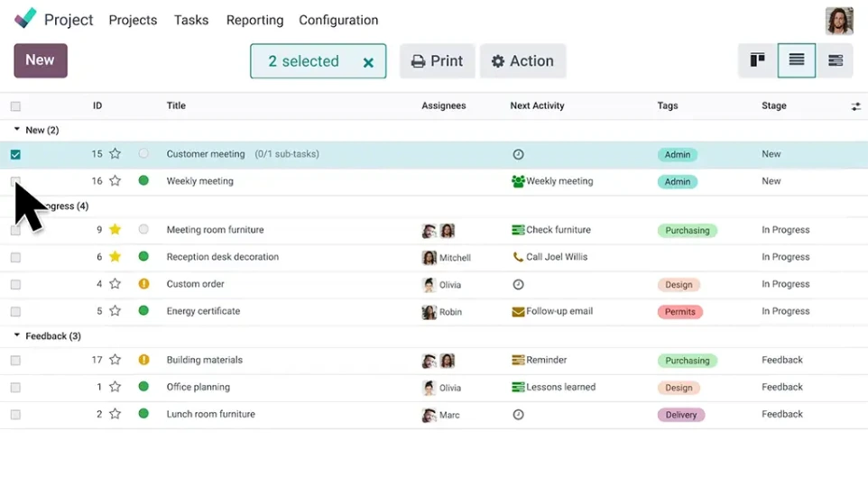Viewport: 868px width, 495px height.
Task: Toggle the select-all header checkbox
Action: coord(15,106)
